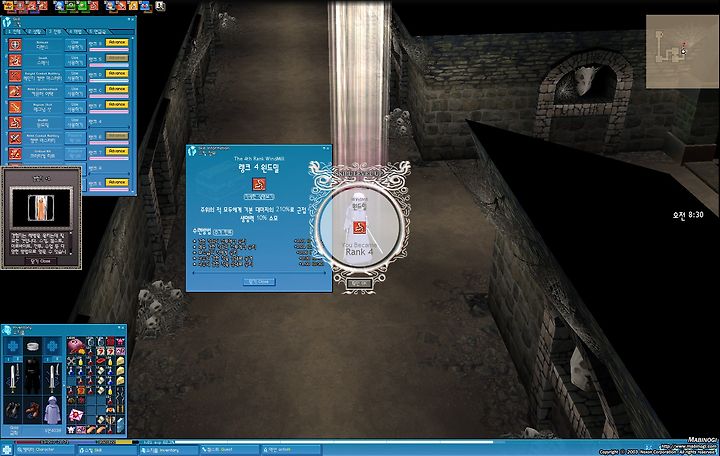Image resolution: width=720 pixels, height=456 pixels.
Task: Select the white hooded robe equipment slot
Action: pos(52,410)
